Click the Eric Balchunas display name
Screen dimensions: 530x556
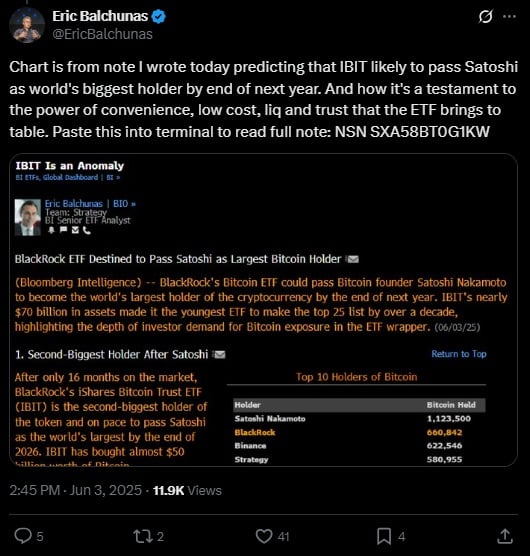click(x=100, y=16)
